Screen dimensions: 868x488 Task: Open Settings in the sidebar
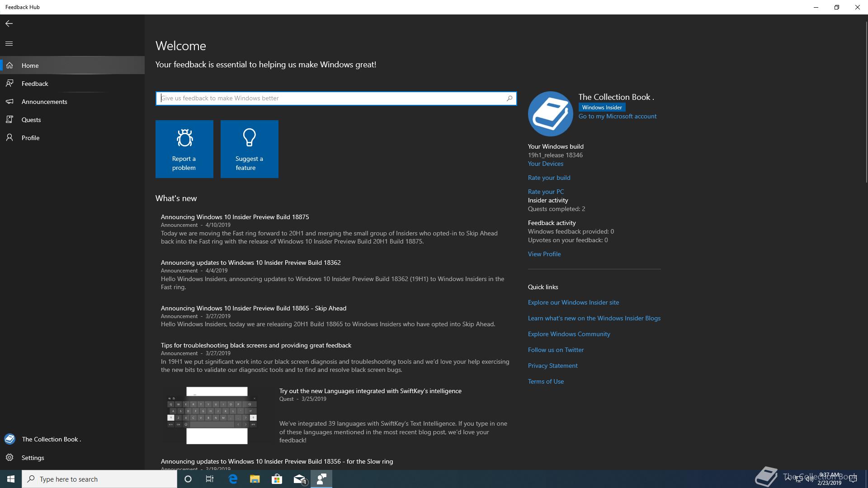(x=72, y=458)
